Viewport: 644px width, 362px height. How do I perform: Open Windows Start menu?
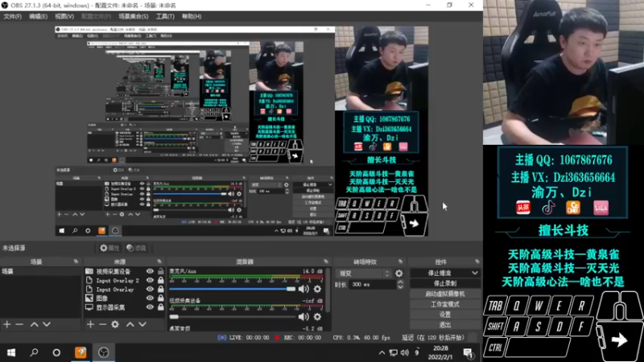pyautogui.click(x=11, y=352)
